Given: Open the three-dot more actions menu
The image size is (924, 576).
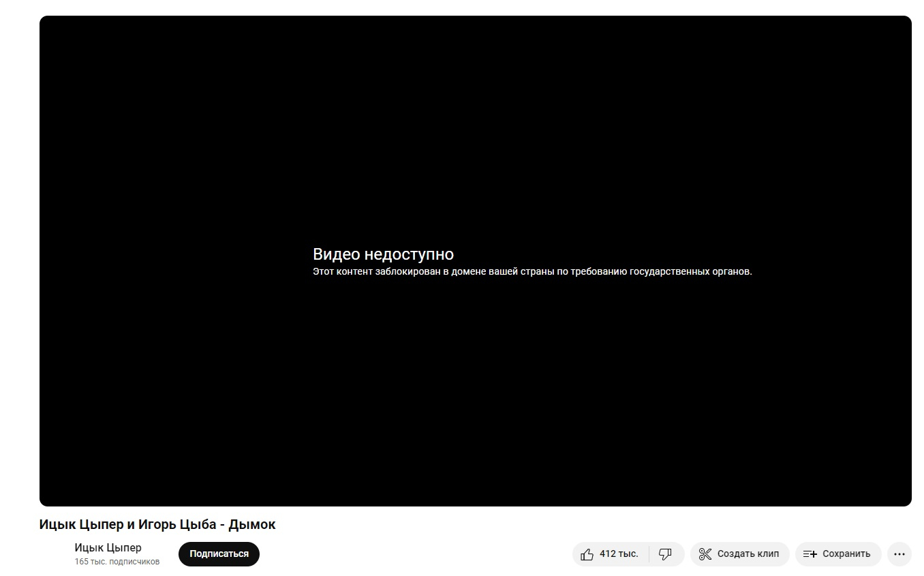Looking at the screenshot, I should tap(899, 554).
